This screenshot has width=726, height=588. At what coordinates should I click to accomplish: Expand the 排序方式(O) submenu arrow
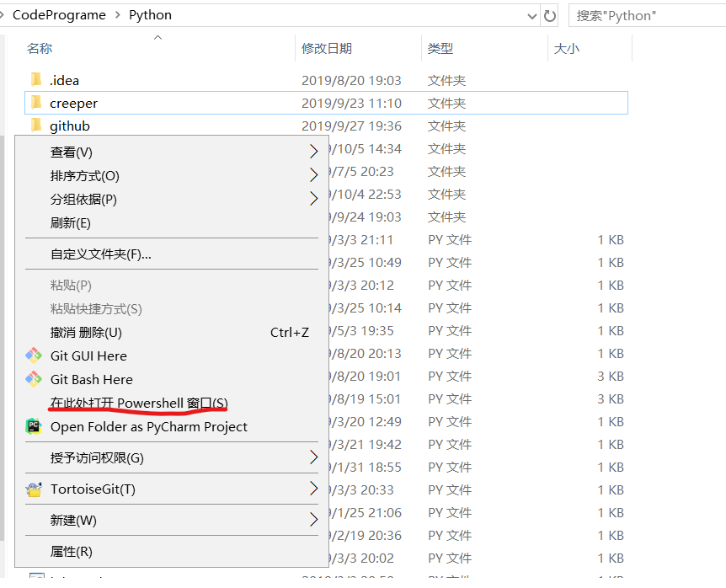click(313, 175)
